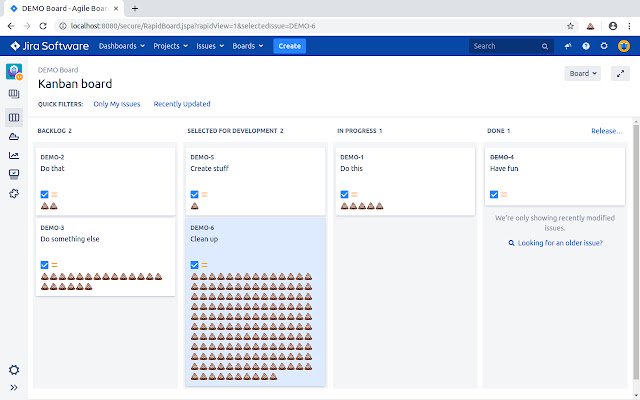Image resolution: width=640 pixels, height=400 pixels.
Task: Select the Kanban board sidebar icon
Action: click(14, 118)
